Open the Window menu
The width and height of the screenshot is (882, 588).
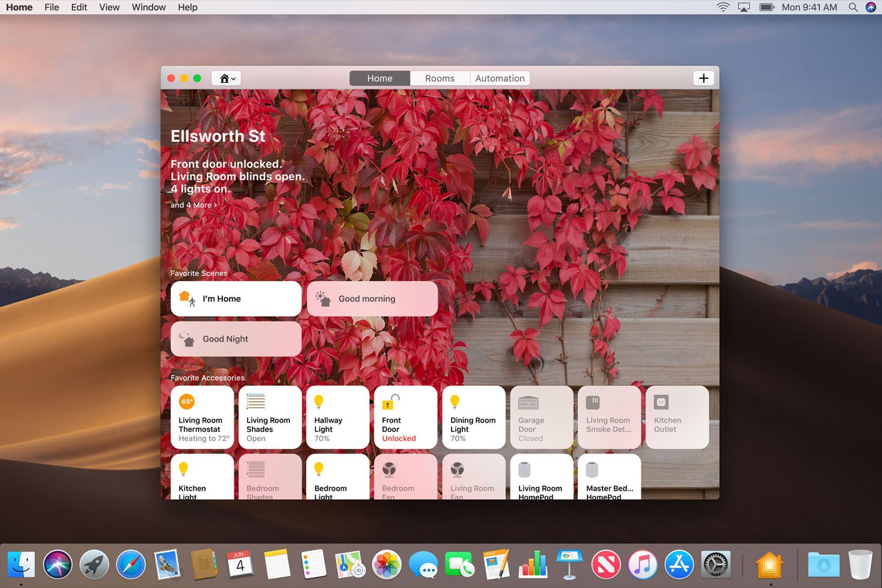(x=149, y=7)
